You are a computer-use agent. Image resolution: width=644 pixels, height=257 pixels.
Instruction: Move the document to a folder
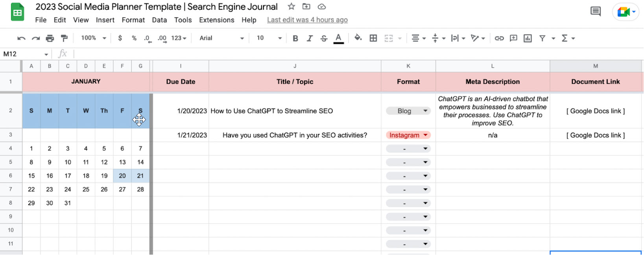(x=306, y=6)
